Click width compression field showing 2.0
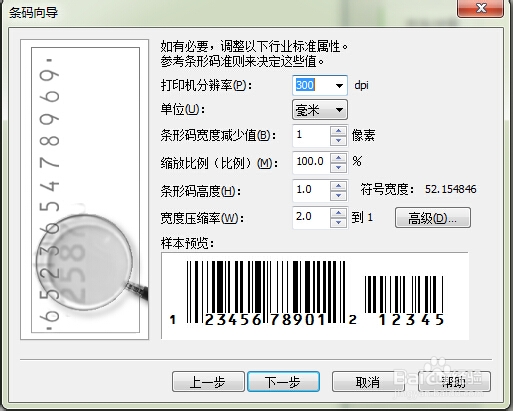Viewport: 513px width, 411px height. point(311,218)
